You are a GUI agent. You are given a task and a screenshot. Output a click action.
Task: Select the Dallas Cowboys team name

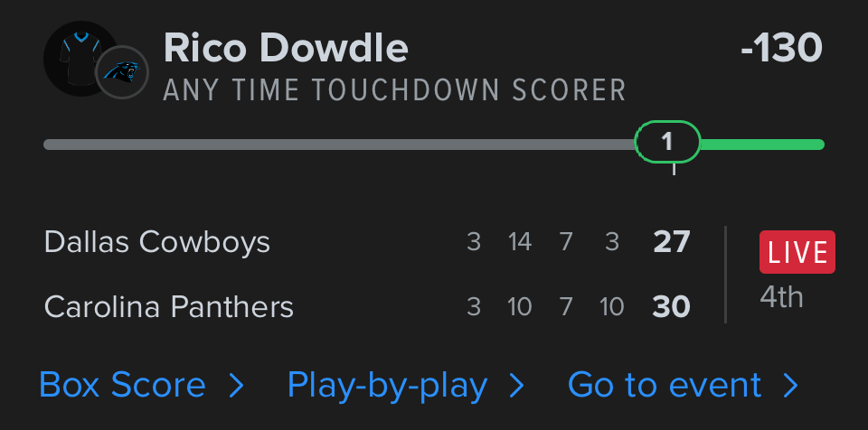[x=157, y=242]
